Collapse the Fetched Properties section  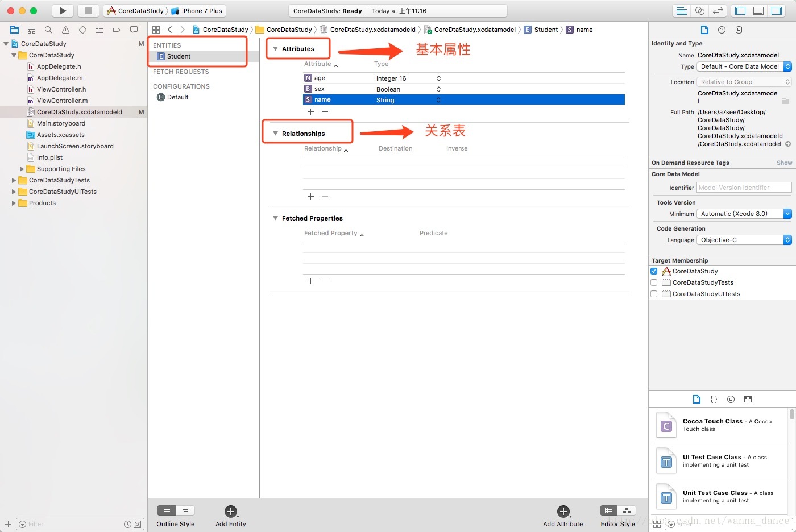[275, 218]
